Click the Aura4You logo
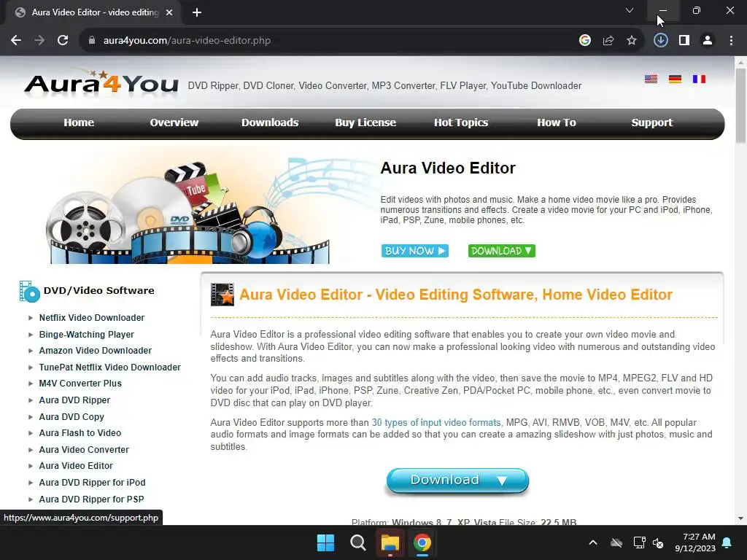The width and height of the screenshot is (747, 560). pyautogui.click(x=101, y=83)
